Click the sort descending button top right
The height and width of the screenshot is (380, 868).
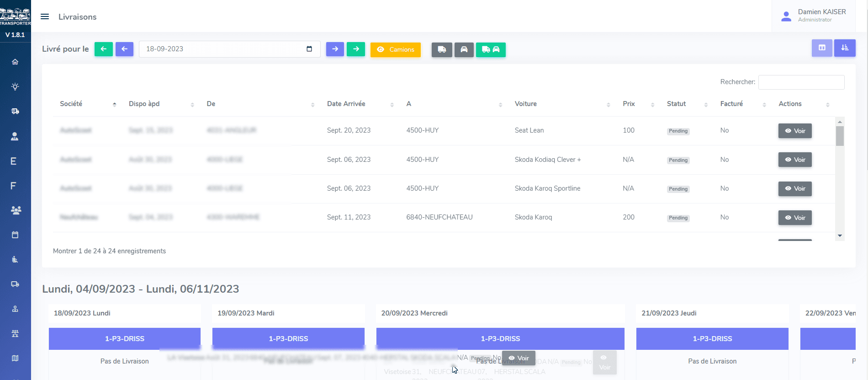(x=845, y=48)
